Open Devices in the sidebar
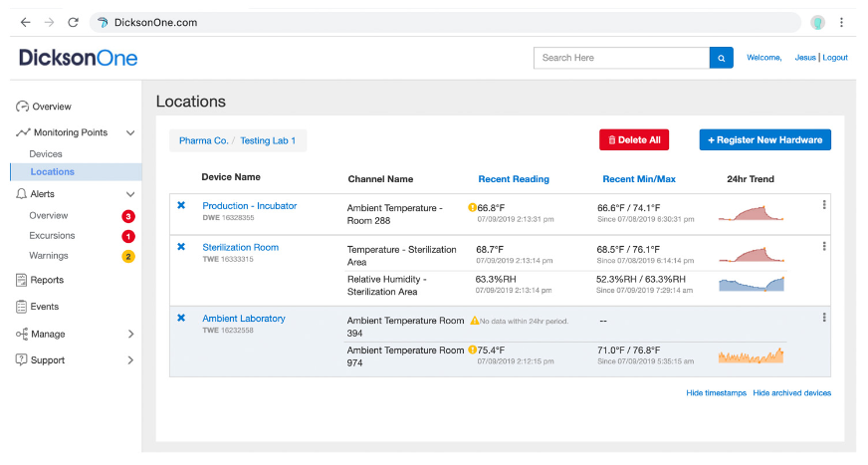This screenshot has width=868, height=465. point(46,154)
